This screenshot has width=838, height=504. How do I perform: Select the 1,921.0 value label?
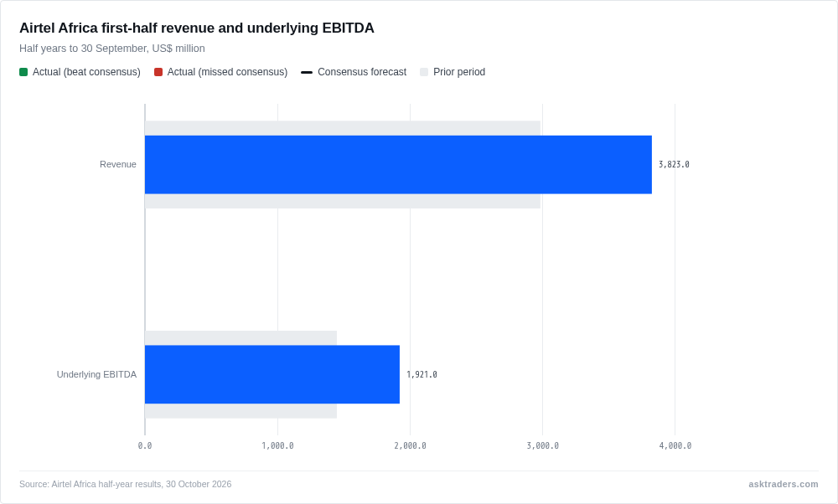422,374
